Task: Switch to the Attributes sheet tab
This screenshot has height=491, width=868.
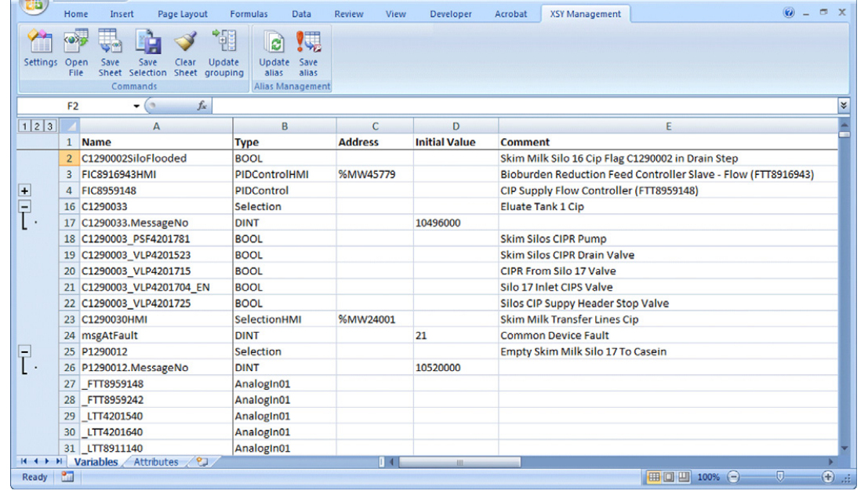Action: point(156,463)
